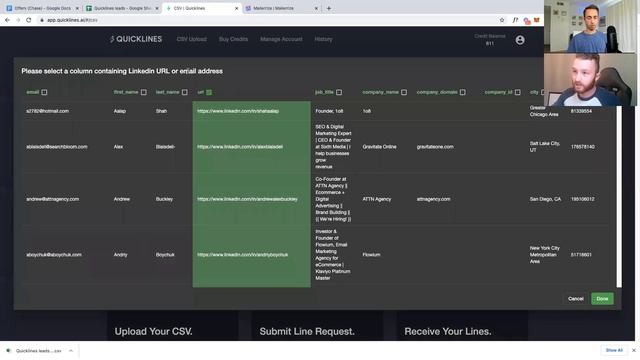The height and width of the screenshot is (360, 640).
Task: Switch to the Offers (Chase) Google Docs tab
Action: 41,8
